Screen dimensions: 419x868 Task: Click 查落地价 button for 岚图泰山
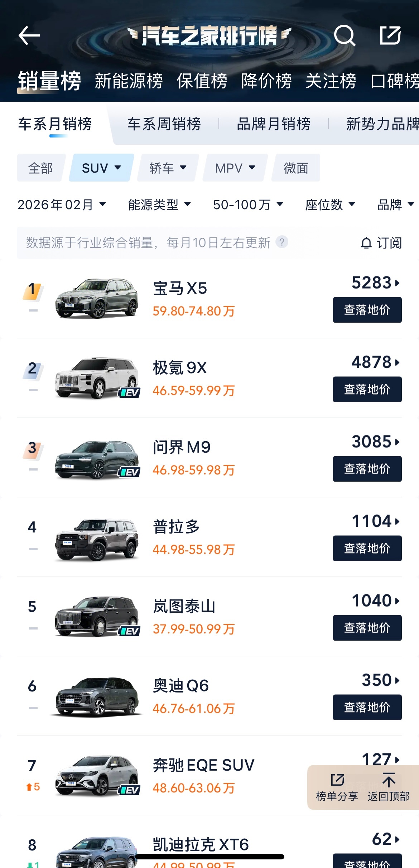367,627
